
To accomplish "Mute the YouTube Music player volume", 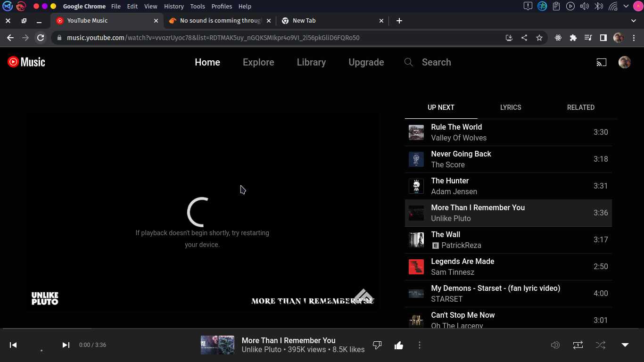I will point(555,345).
